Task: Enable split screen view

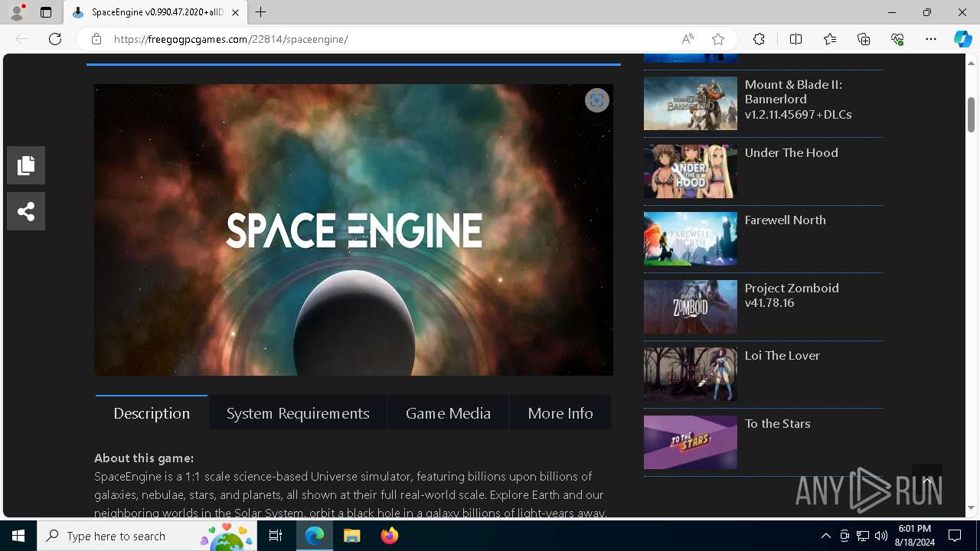Action: tap(795, 39)
